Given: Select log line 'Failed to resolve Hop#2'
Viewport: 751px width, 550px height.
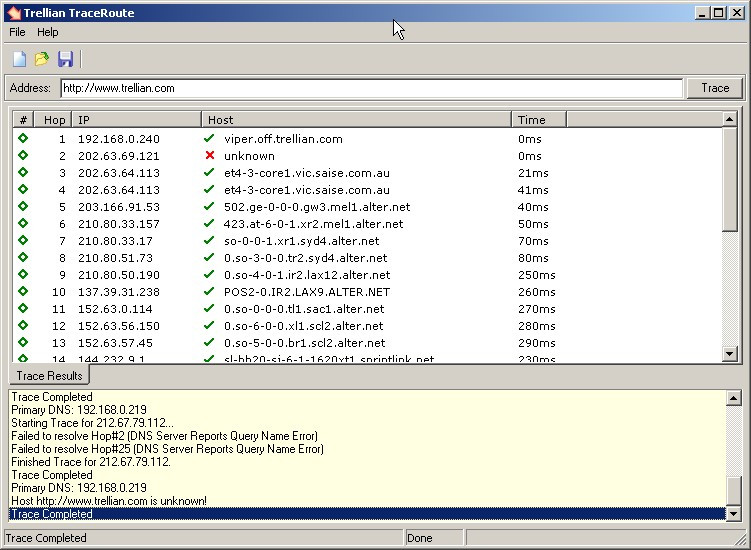Looking at the screenshot, I should (x=164, y=436).
